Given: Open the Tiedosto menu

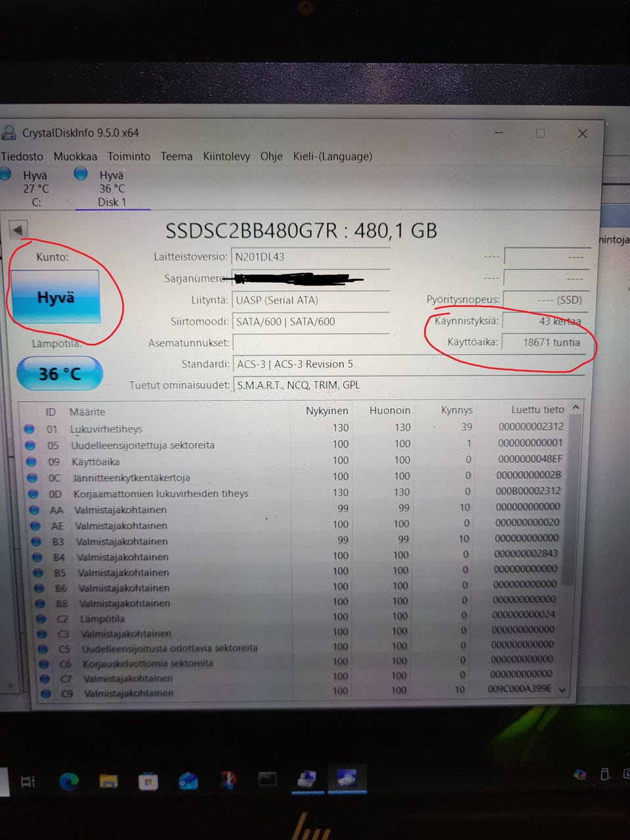Looking at the screenshot, I should [22, 156].
